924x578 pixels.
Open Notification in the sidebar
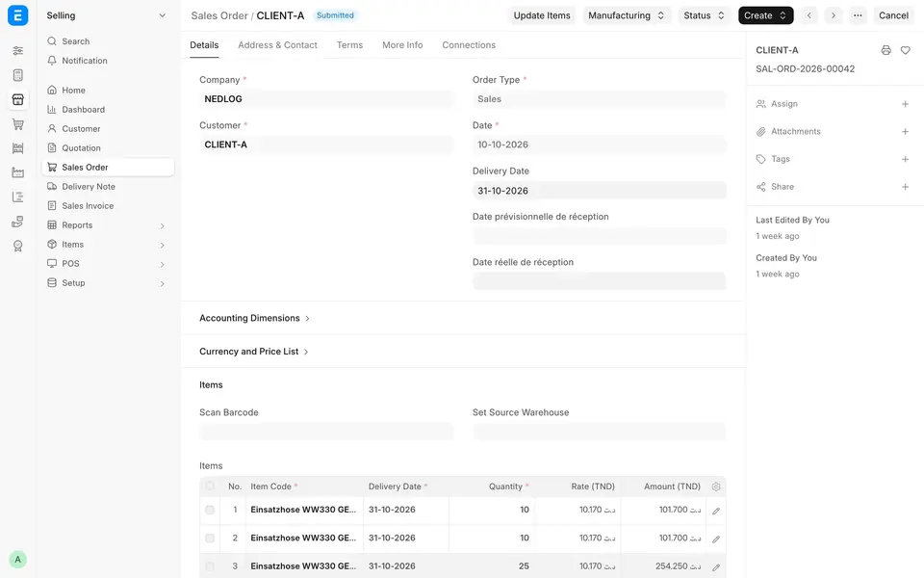click(108, 61)
